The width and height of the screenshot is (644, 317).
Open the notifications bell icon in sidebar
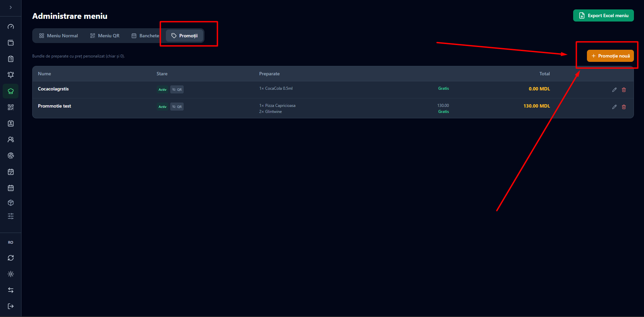coord(11,75)
